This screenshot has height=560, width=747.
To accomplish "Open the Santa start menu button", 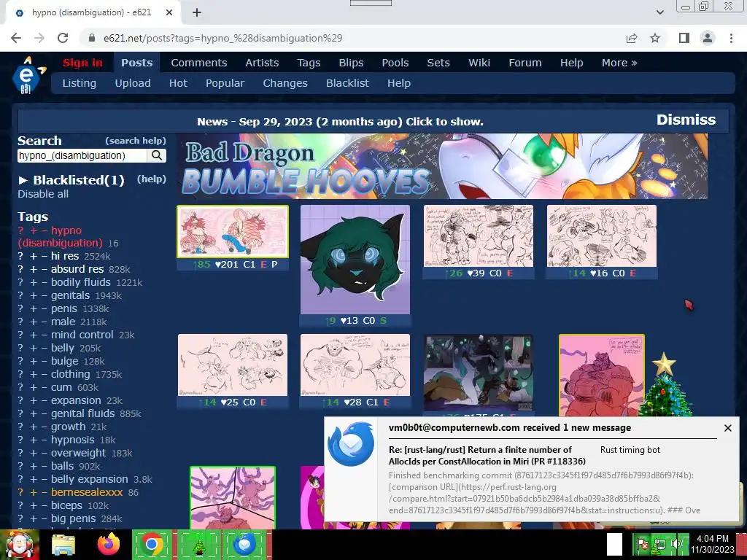I will point(20,545).
